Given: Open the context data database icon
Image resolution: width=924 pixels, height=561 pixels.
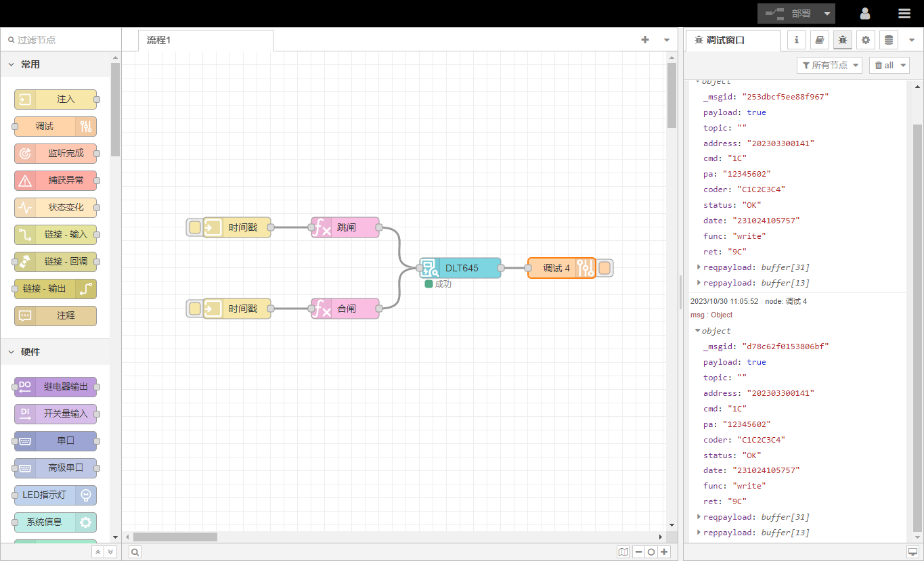Looking at the screenshot, I should [x=889, y=40].
